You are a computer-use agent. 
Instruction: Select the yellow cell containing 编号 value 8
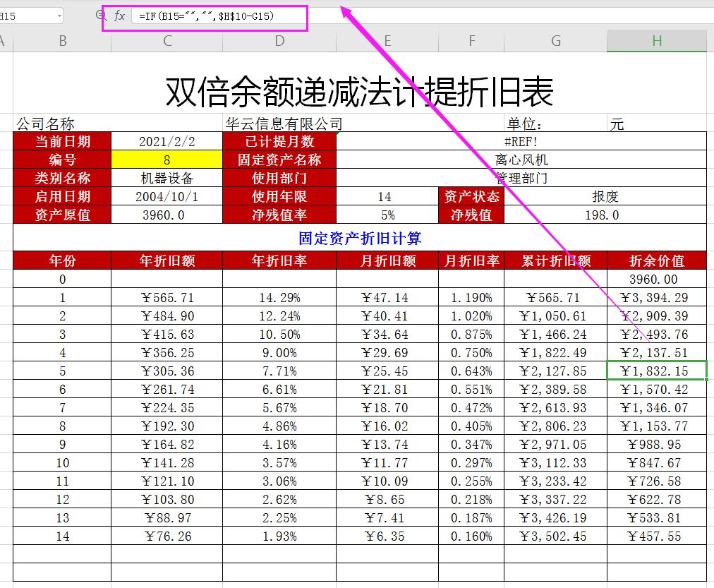coord(167,160)
